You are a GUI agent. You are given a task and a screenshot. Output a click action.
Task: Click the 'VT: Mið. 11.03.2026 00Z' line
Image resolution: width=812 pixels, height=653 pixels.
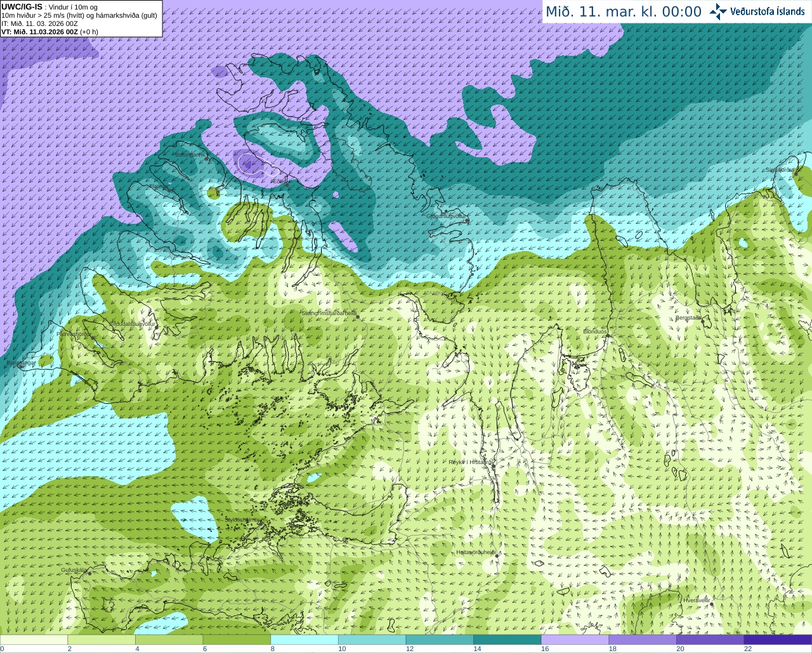pyautogui.click(x=40, y=32)
